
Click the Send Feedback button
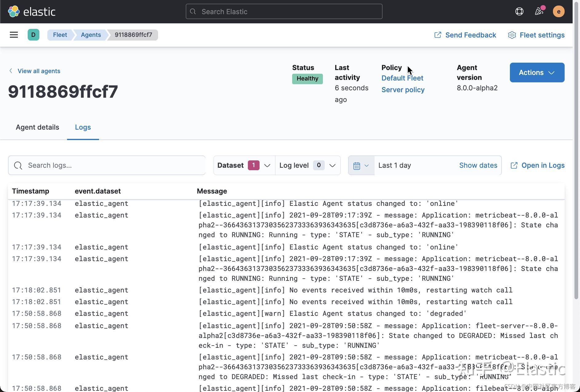(x=465, y=35)
